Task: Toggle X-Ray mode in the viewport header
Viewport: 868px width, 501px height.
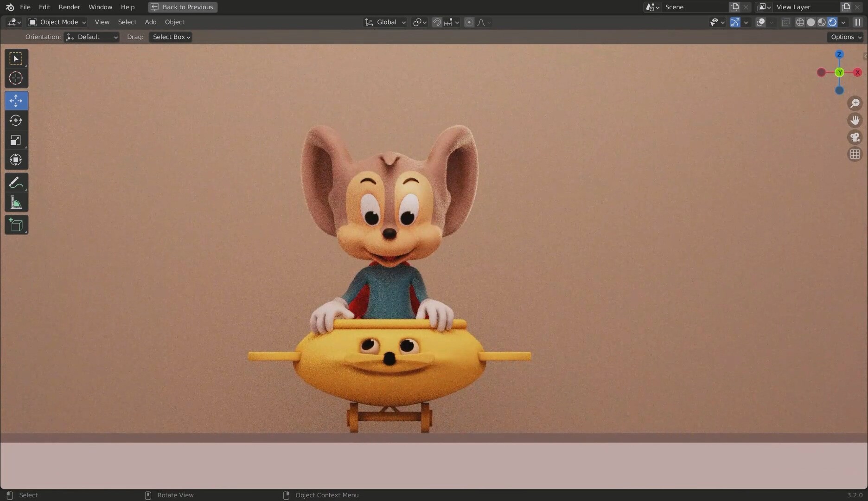Action: tap(785, 22)
